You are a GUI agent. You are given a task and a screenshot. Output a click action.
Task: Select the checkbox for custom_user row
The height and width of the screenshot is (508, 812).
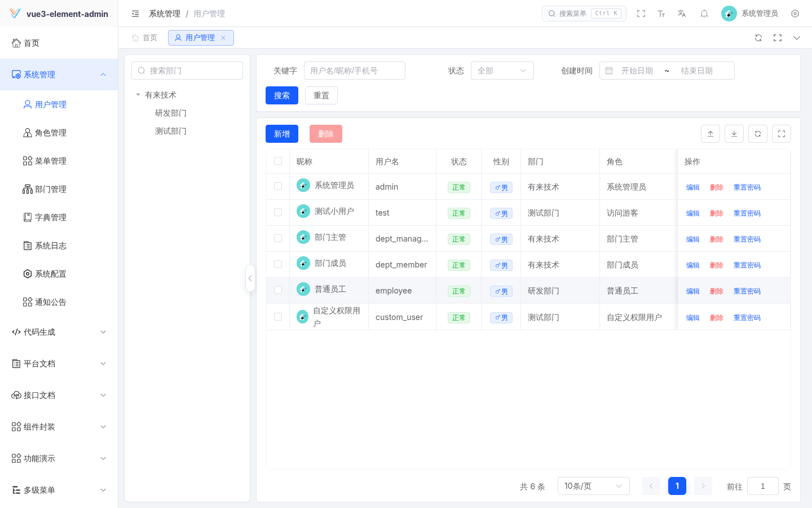(x=278, y=317)
